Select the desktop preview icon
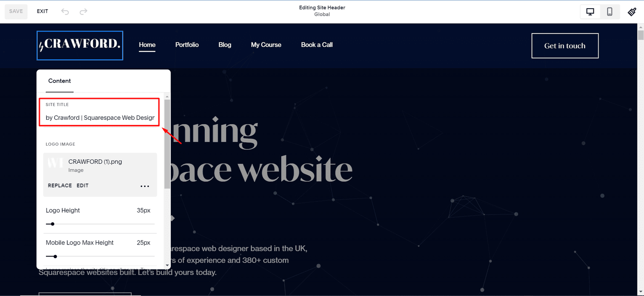 pos(590,12)
